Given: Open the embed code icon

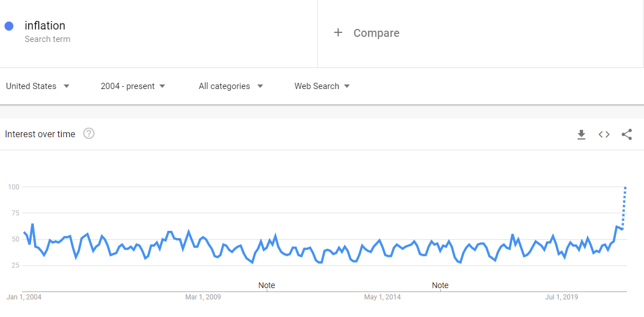Looking at the screenshot, I should [x=604, y=134].
